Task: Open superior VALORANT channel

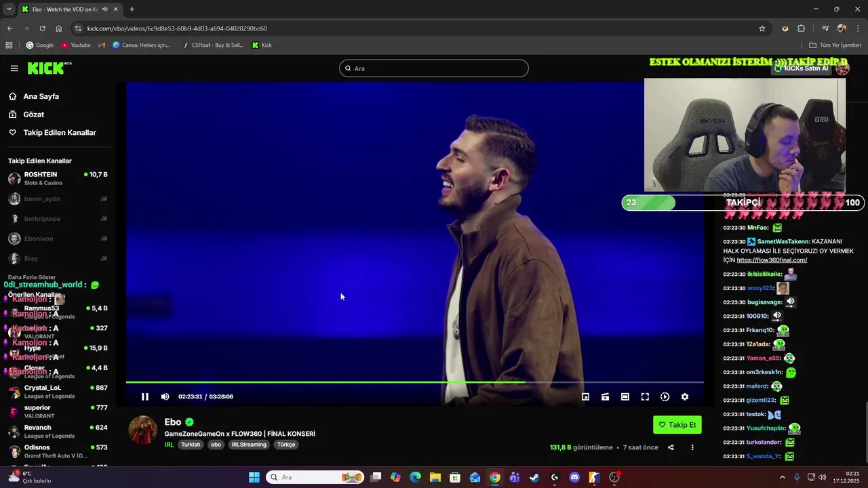Action: (x=58, y=411)
